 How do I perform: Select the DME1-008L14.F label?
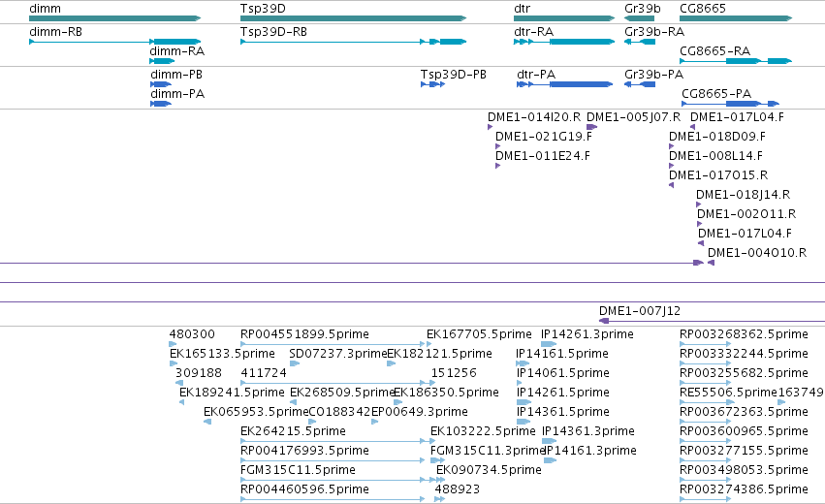click(715, 156)
